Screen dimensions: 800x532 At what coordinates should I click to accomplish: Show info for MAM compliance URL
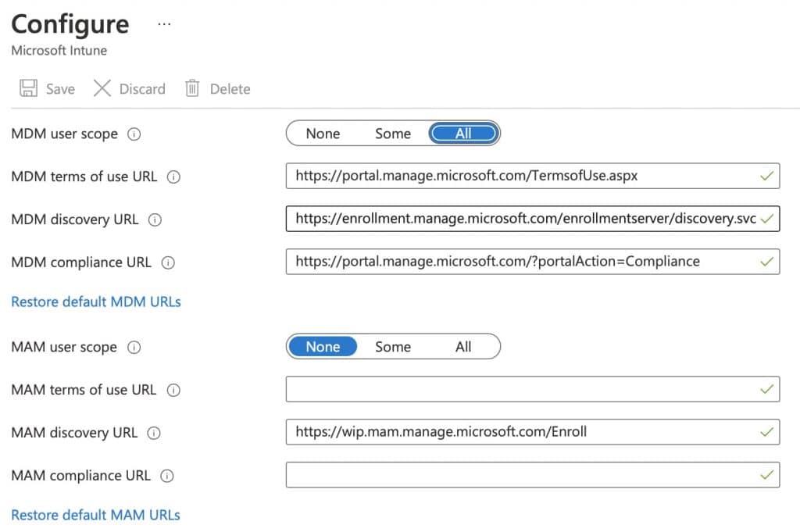coord(167,476)
